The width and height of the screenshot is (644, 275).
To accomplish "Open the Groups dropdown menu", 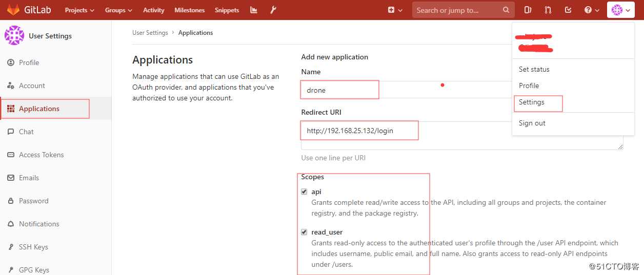I will coord(118,10).
